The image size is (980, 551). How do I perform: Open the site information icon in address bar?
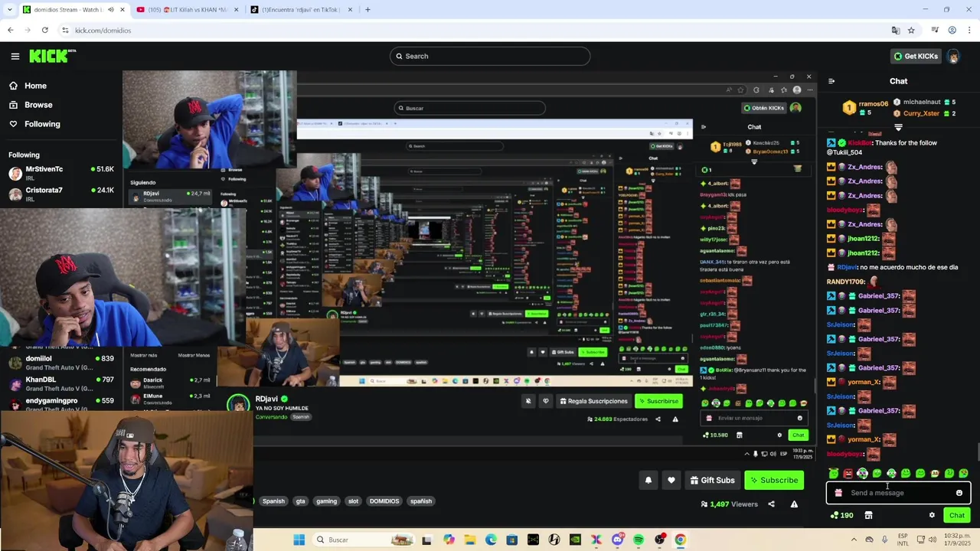click(x=65, y=31)
